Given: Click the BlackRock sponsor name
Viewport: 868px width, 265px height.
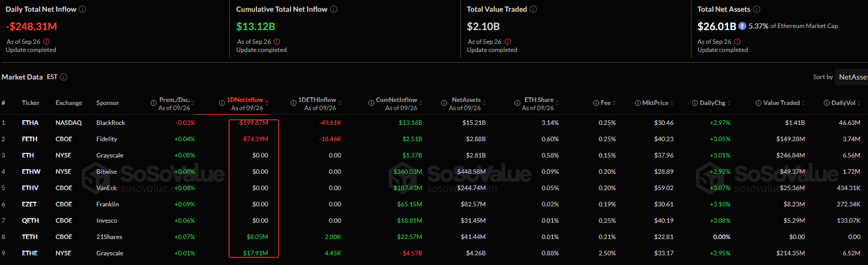Looking at the screenshot, I should coord(111,123).
